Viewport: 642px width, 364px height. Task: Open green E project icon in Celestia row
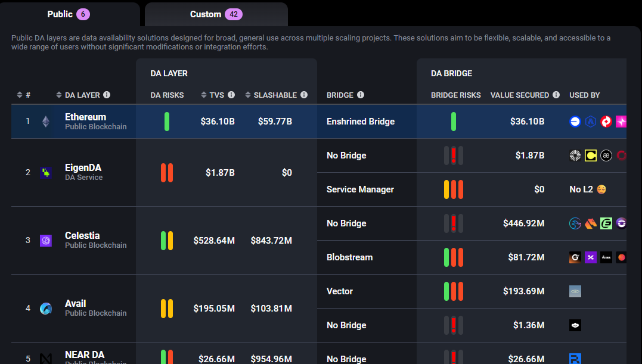(x=606, y=223)
